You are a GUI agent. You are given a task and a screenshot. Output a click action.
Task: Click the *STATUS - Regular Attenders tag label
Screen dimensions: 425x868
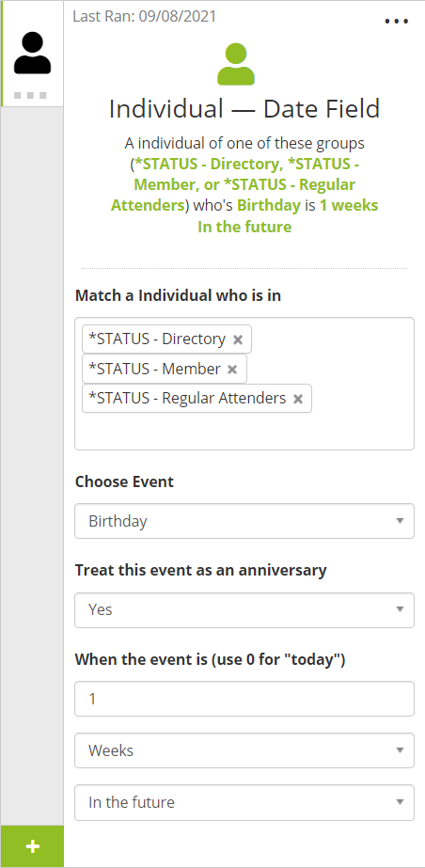(188, 398)
